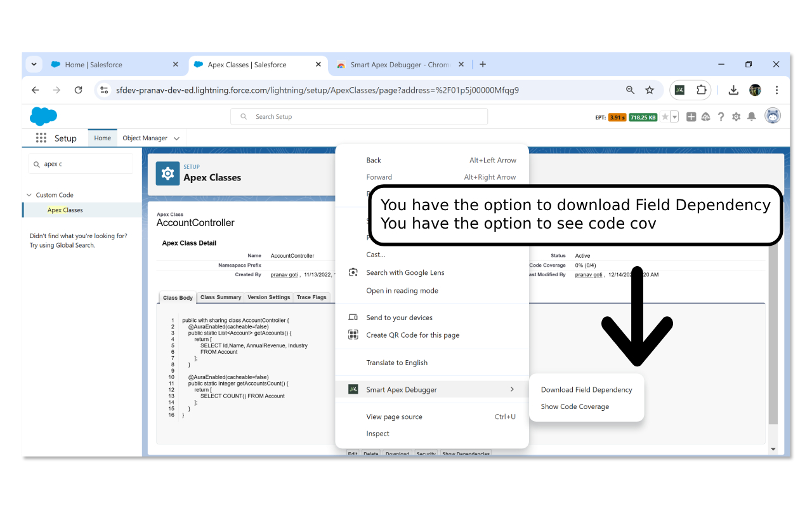The image size is (812, 508).
Task: Select Translate to English from context menu
Action: [398, 362]
